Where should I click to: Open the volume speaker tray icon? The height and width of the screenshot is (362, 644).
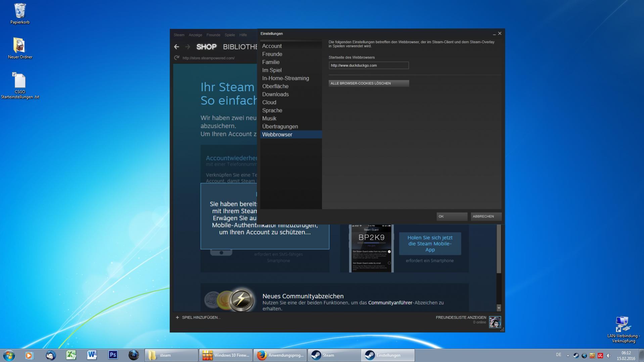click(608, 355)
